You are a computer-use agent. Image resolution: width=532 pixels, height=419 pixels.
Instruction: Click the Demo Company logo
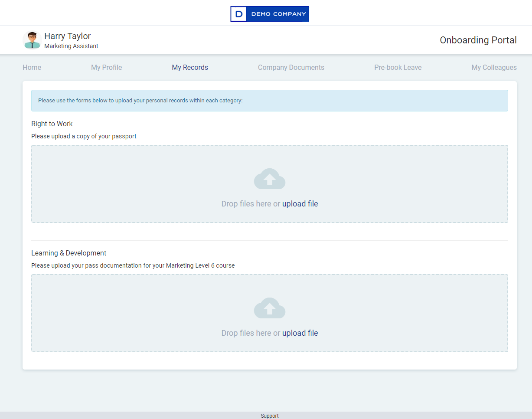coord(269,13)
